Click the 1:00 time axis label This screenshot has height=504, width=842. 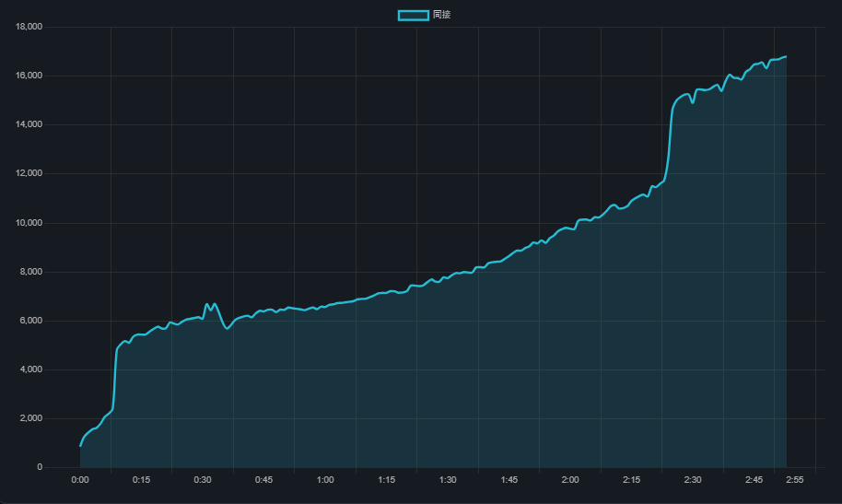pos(325,480)
